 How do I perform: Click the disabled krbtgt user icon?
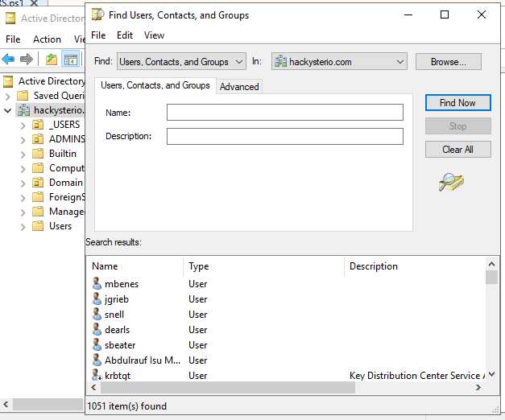(x=97, y=375)
